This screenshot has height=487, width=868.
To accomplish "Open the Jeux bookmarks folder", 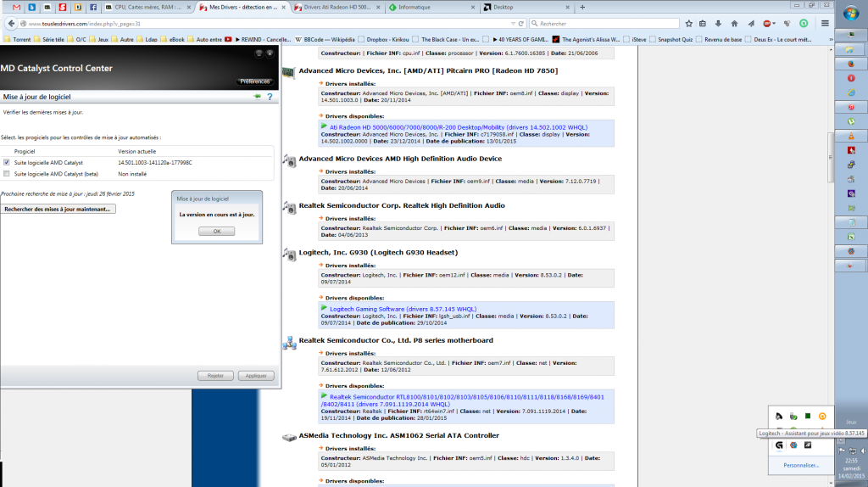I will tap(98, 39).
